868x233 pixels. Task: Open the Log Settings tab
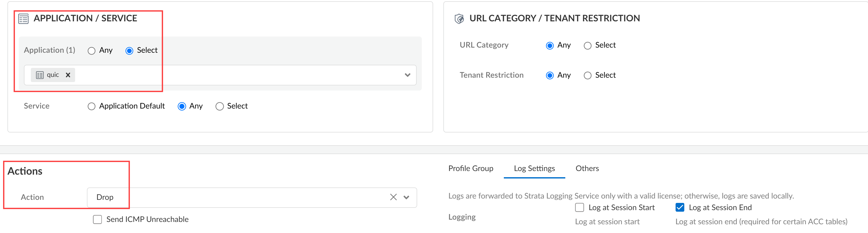point(534,169)
